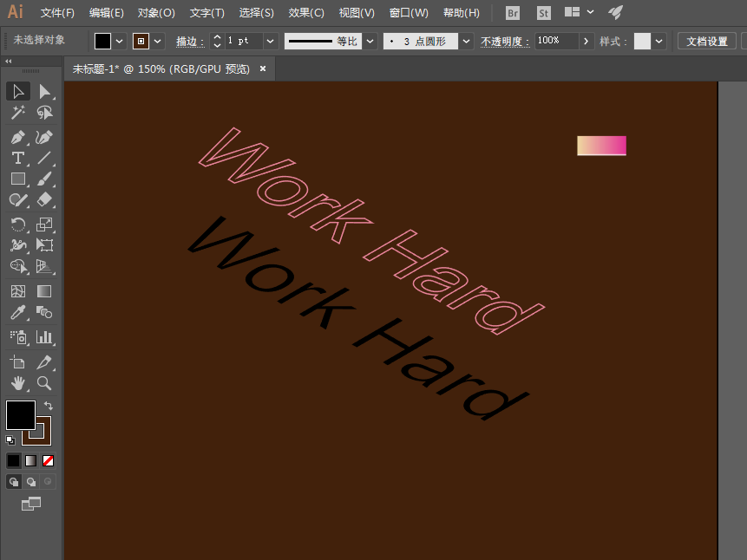Select the Paintbrush tool
Image resolution: width=747 pixels, height=560 pixels.
44,179
